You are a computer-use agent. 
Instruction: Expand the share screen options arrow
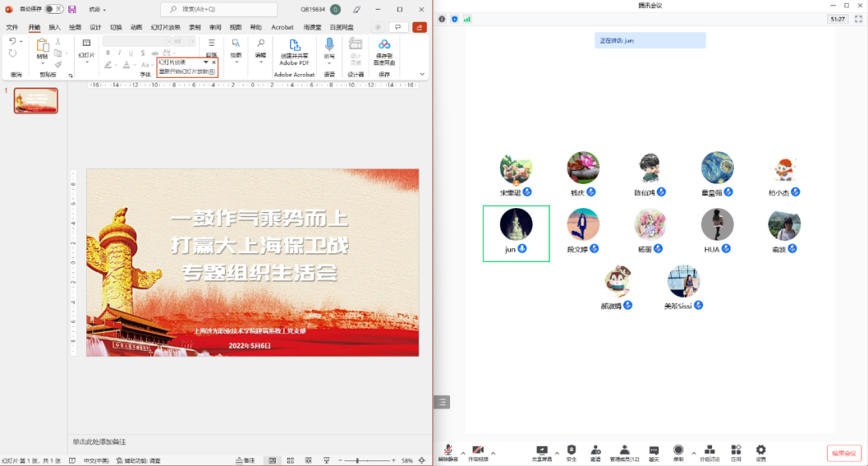(557, 453)
